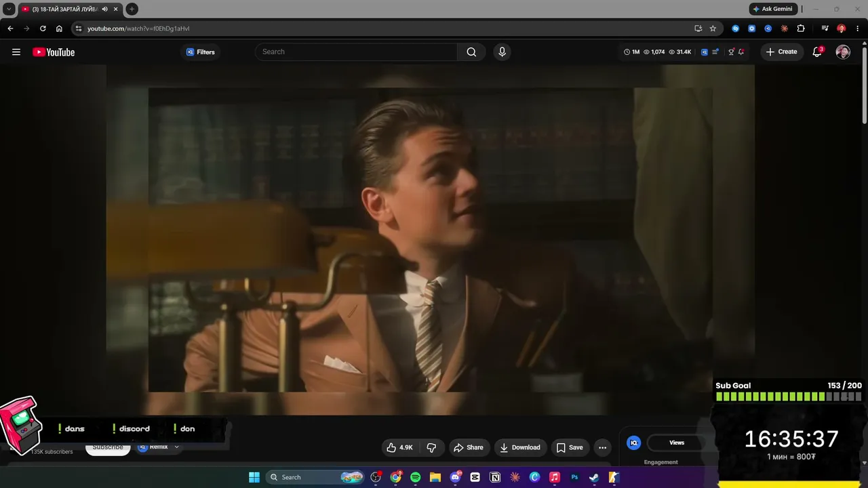This screenshot has height=488, width=868.
Task: Click the vidIQ logo in side panel
Action: pyautogui.click(x=634, y=443)
